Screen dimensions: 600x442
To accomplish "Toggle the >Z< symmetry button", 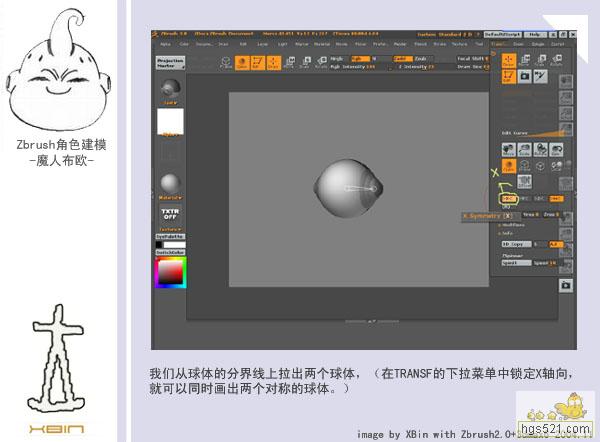I will (540, 199).
